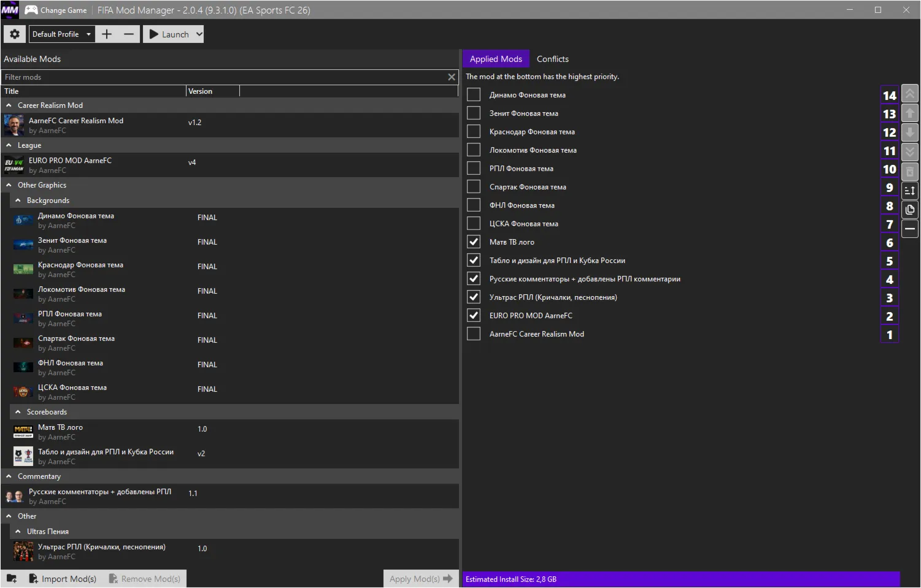This screenshot has width=921, height=588.
Task: Click the copy mods list icon
Action: (910, 210)
